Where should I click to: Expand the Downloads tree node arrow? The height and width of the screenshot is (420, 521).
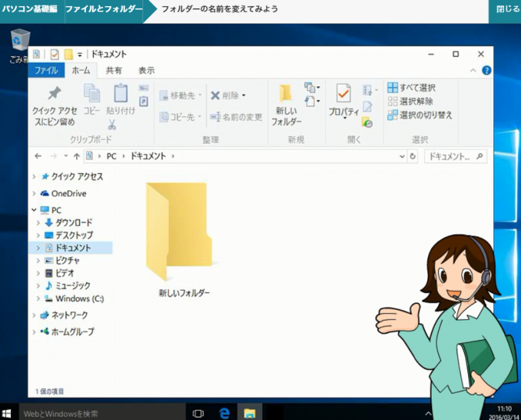[38, 223]
